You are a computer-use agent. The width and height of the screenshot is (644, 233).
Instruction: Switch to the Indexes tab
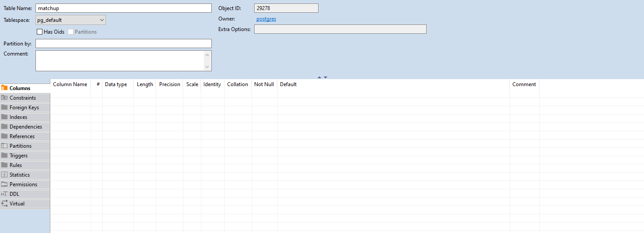point(25,117)
